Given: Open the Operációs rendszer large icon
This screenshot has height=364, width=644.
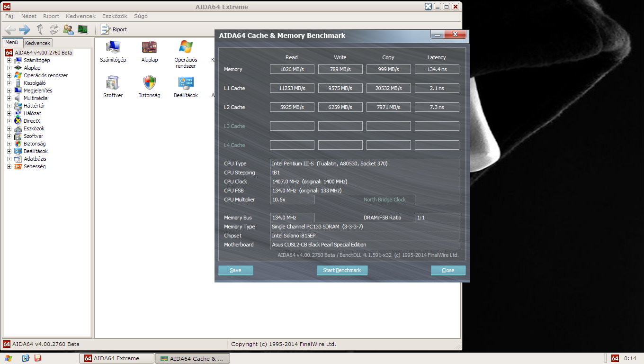Looking at the screenshot, I should click(186, 54).
